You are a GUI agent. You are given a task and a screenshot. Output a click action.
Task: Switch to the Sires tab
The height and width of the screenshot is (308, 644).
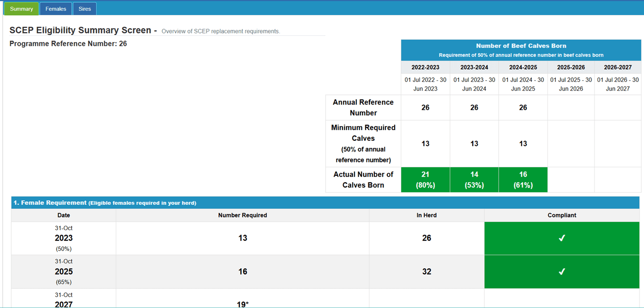coord(85,9)
